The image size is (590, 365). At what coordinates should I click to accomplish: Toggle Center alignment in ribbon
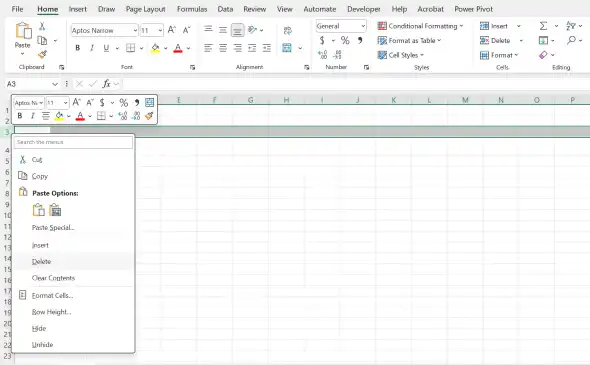pos(223,48)
